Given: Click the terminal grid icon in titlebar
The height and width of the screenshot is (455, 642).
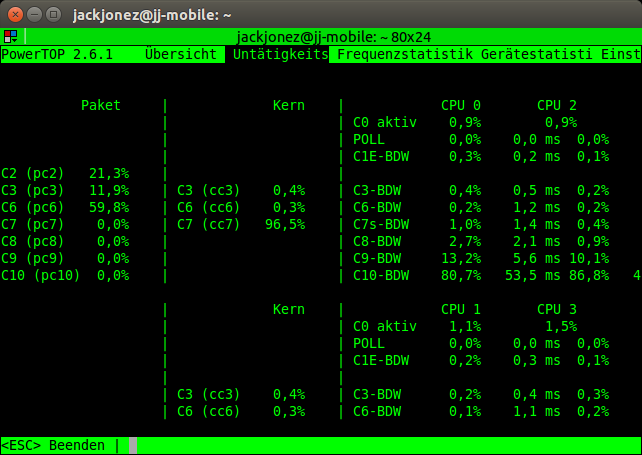Looking at the screenshot, I should pos(10,36).
